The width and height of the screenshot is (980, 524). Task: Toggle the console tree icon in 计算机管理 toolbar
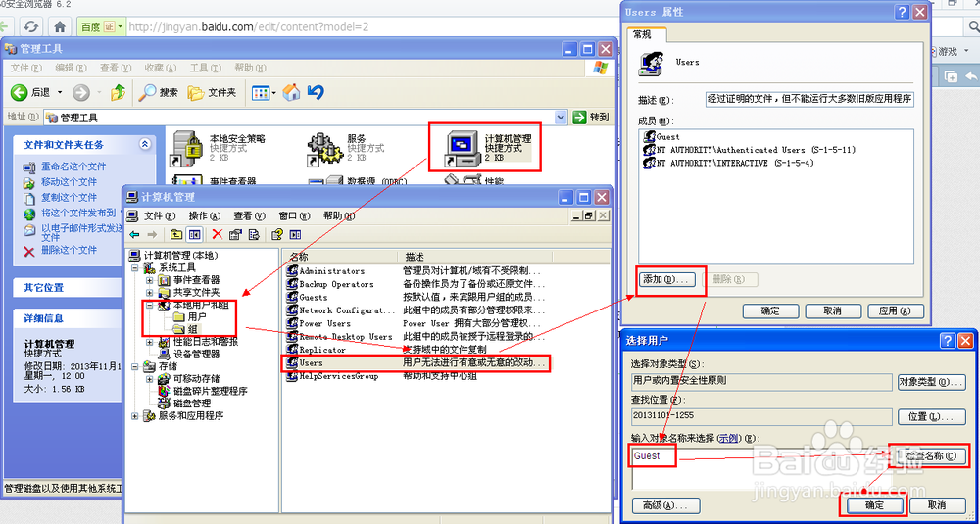pos(195,235)
